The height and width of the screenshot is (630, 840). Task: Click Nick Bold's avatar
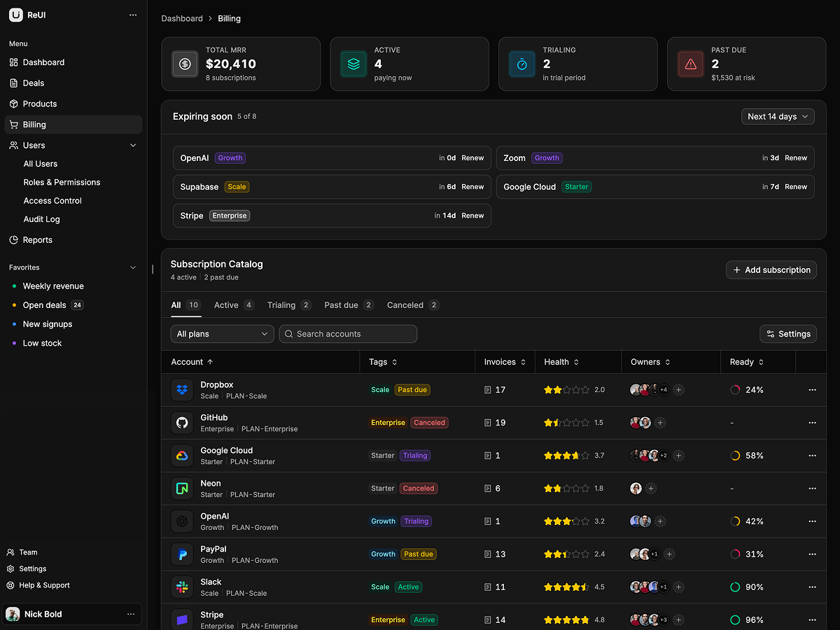(13, 614)
